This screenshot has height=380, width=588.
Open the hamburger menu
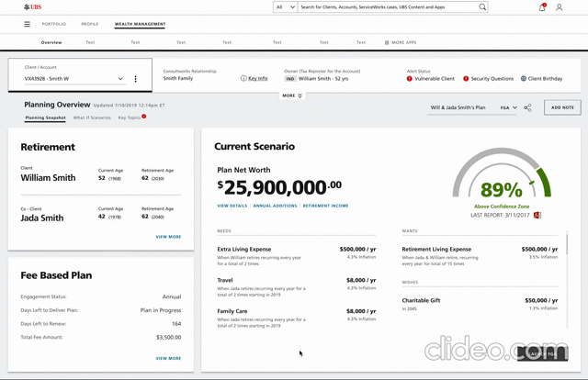click(x=27, y=24)
